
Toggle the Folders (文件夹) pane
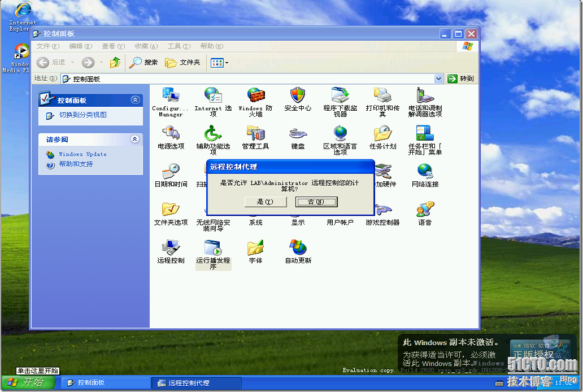click(183, 63)
